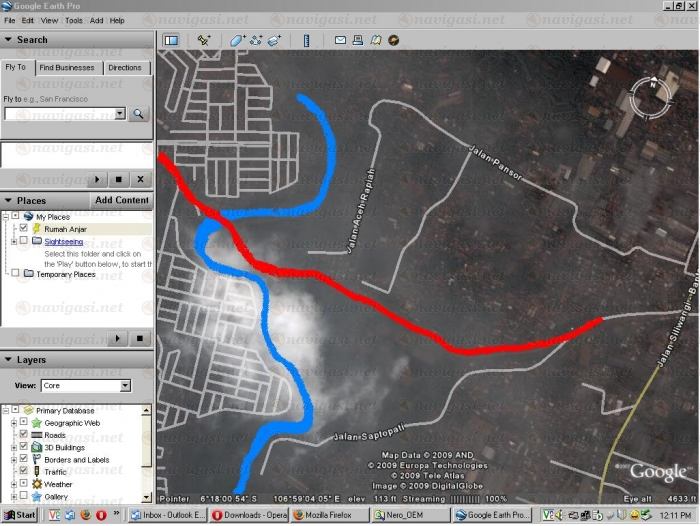
Task: Expand the Geographic Web layer tree node
Action: click(13, 423)
